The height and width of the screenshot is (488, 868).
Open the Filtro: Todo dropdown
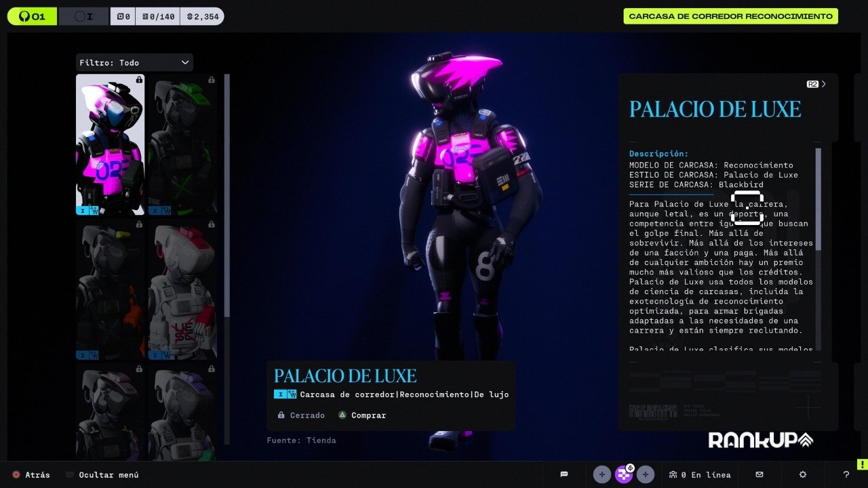pos(134,62)
